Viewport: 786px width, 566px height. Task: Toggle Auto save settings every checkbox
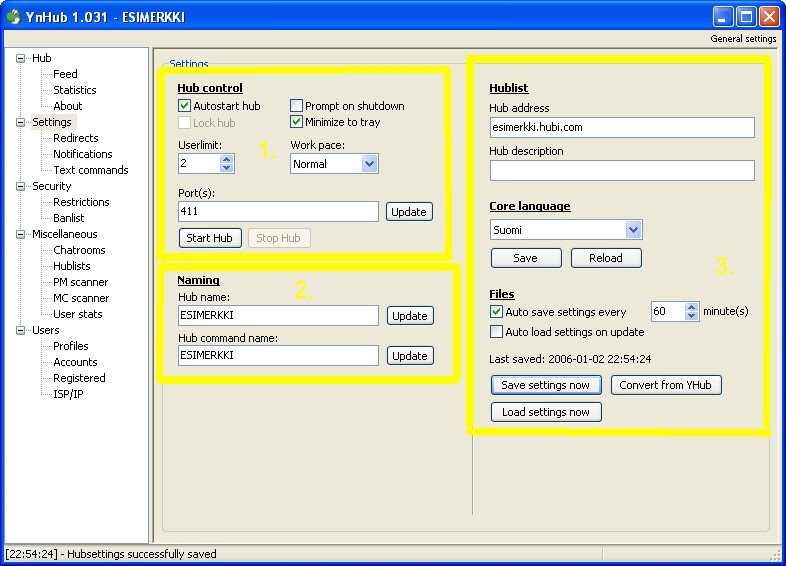pos(496,312)
